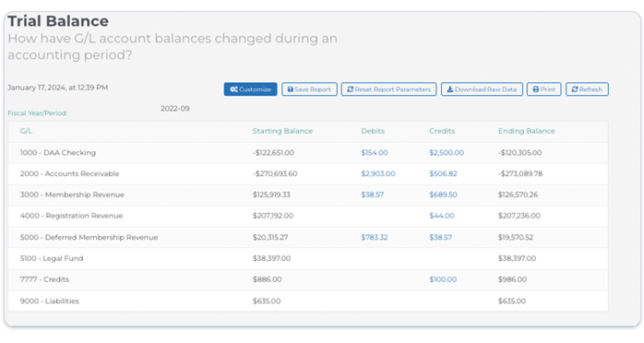This screenshot has height=343, width=644.
Task: Click the 7777 - Credits row label
Action: coord(44,279)
